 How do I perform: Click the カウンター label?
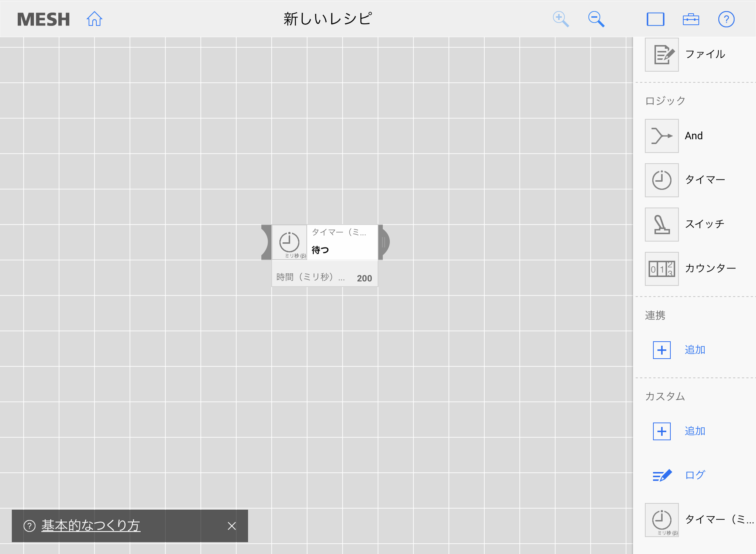(x=711, y=269)
